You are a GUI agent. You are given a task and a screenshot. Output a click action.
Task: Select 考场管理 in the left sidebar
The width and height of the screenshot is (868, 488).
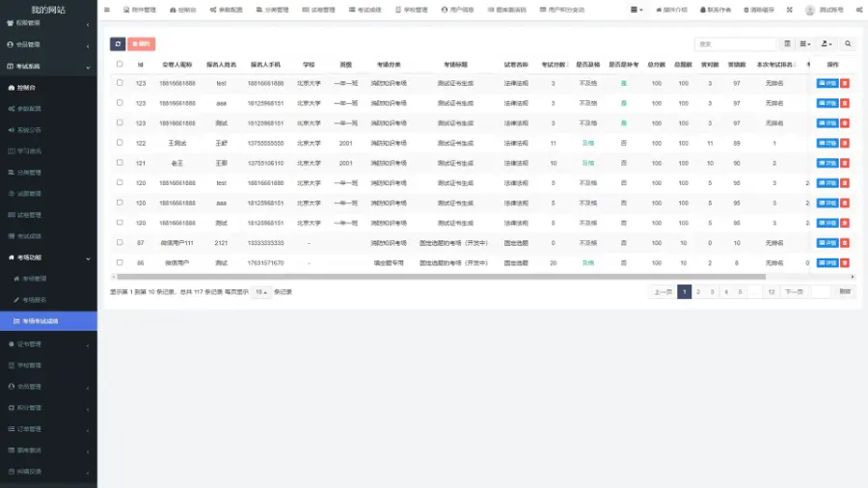tap(35, 278)
